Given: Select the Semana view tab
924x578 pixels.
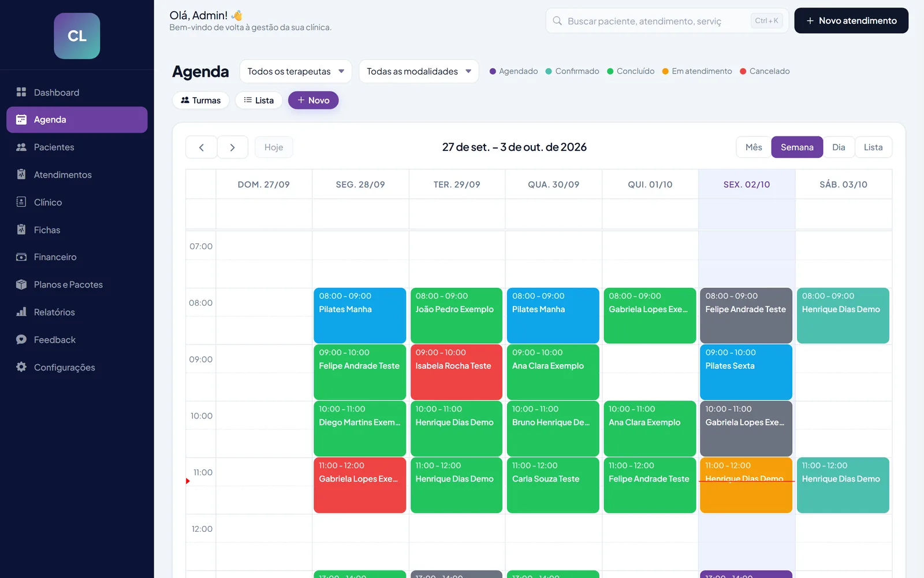Looking at the screenshot, I should 797,147.
